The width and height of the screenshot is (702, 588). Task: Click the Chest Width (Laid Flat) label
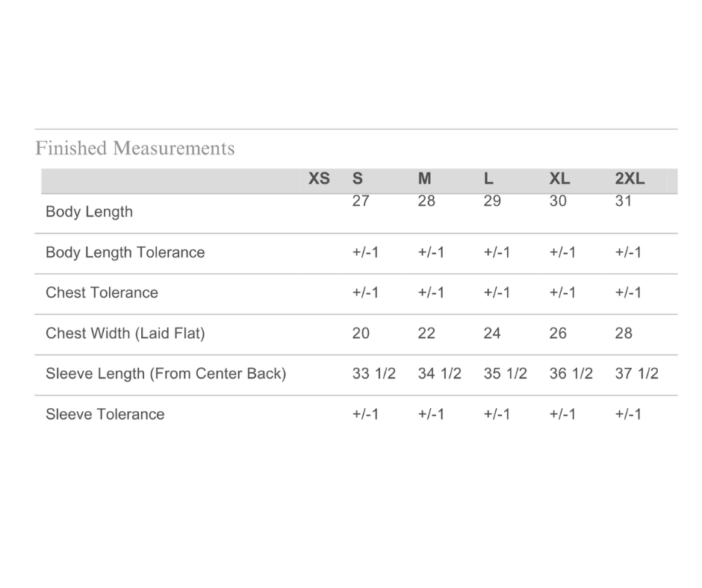click(x=125, y=334)
